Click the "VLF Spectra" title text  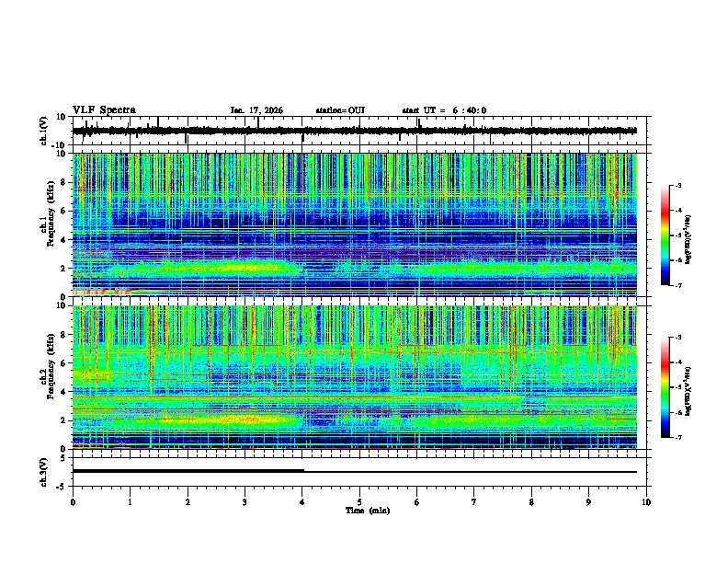point(104,109)
